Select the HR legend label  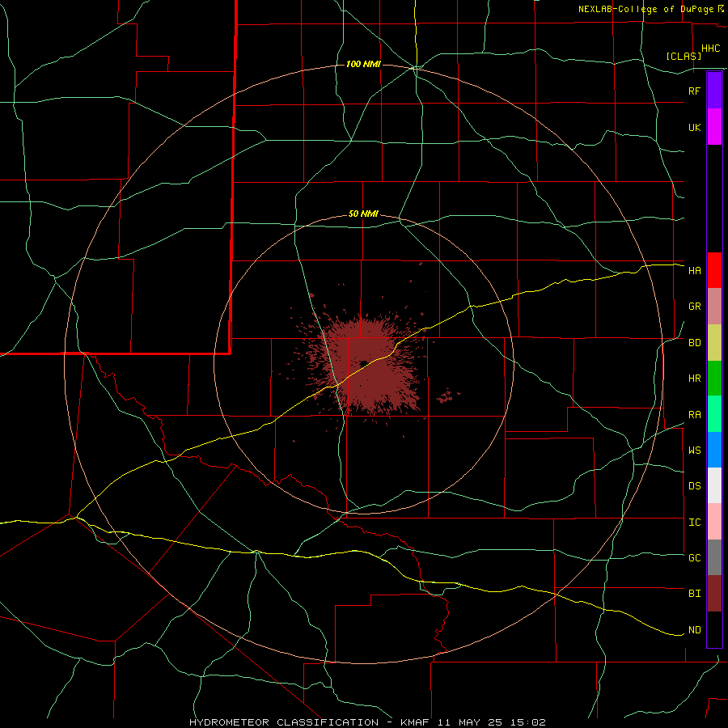694,379
